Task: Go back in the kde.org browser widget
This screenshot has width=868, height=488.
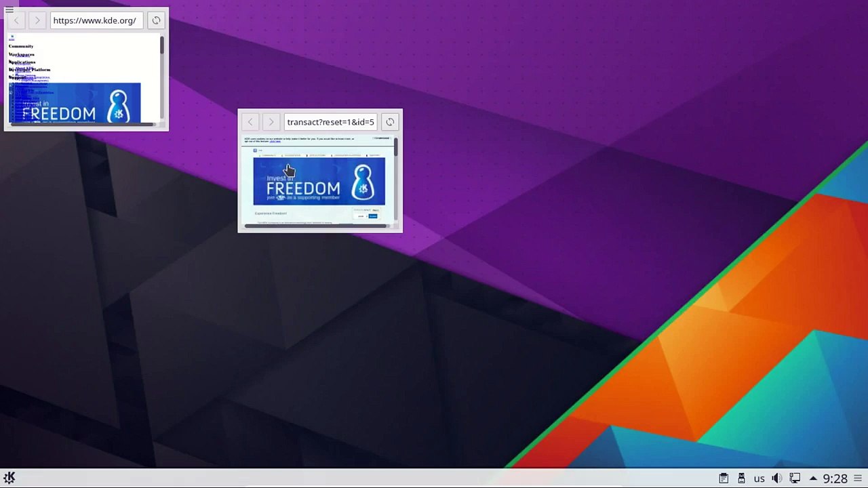Action: [x=17, y=20]
